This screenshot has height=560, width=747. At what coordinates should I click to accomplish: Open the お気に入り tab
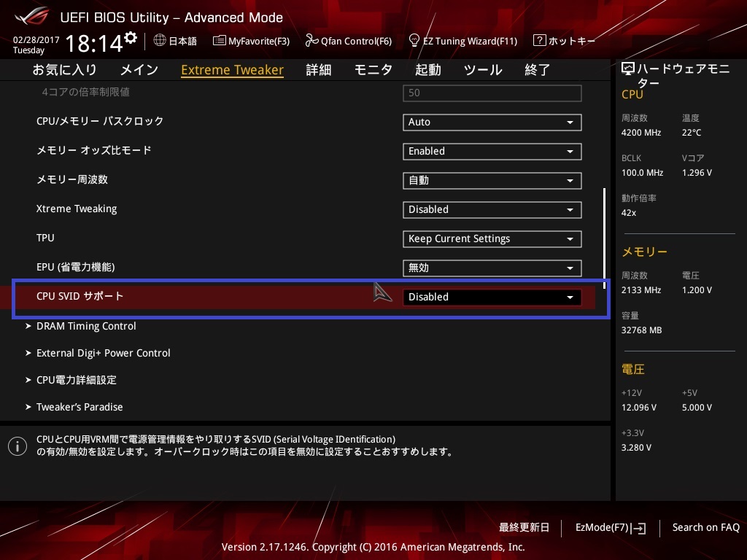pos(64,70)
